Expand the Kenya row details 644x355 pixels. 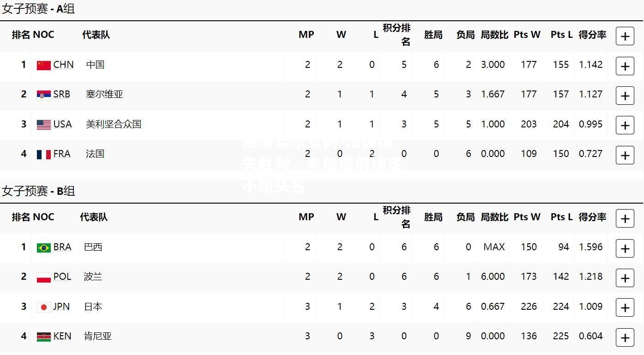(x=625, y=337)
